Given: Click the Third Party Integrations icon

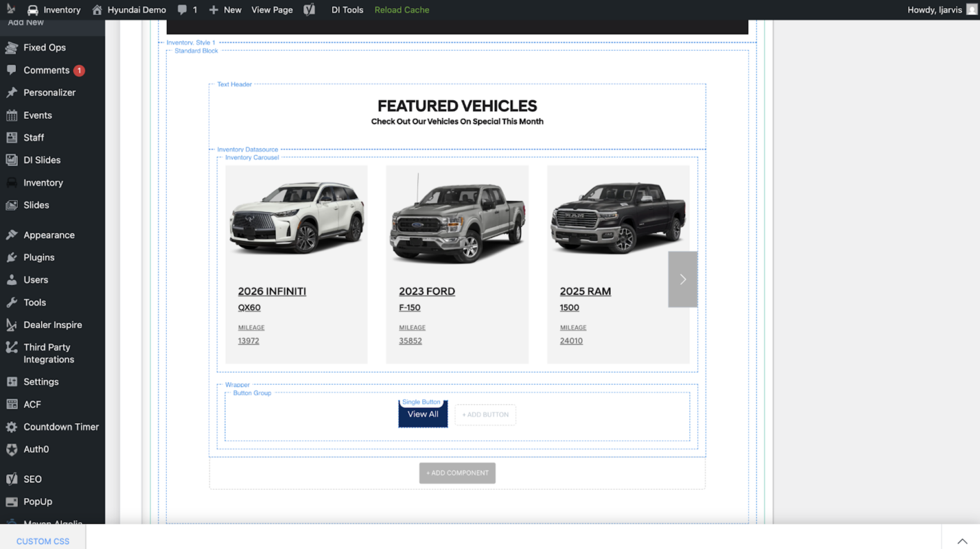Looking at the screenshot, I should (11, 347).
